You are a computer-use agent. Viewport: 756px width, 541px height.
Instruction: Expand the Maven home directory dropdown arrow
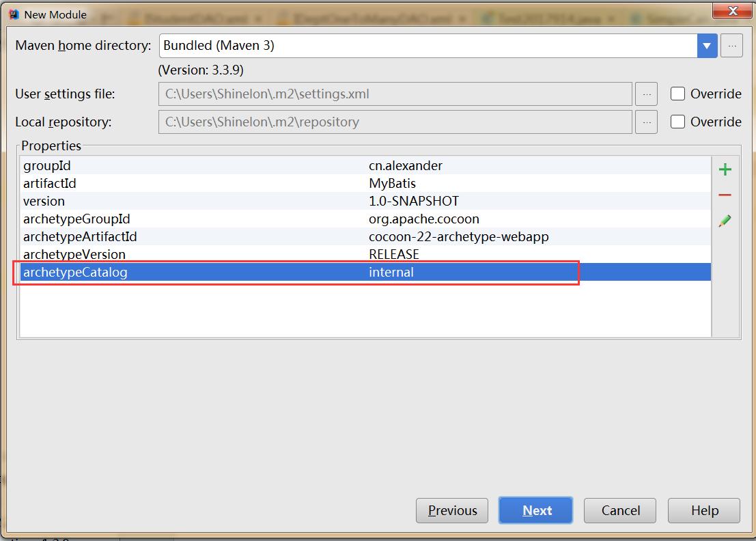(707, 46)
